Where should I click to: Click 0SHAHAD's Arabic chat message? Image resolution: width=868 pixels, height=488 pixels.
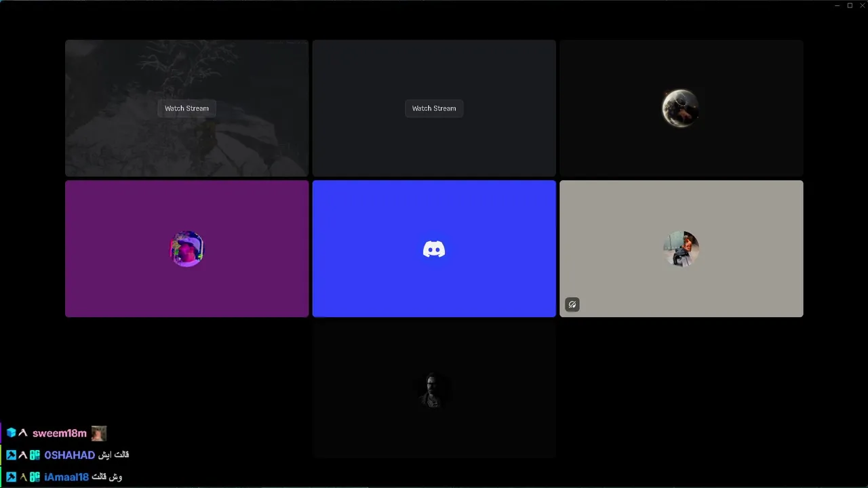click(x=113, y=455)
